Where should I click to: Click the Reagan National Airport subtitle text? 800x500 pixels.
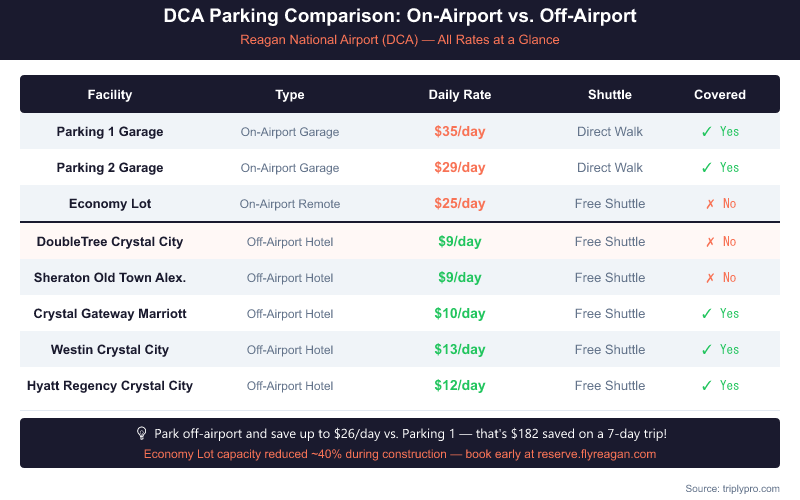click(x=400, y=40)
